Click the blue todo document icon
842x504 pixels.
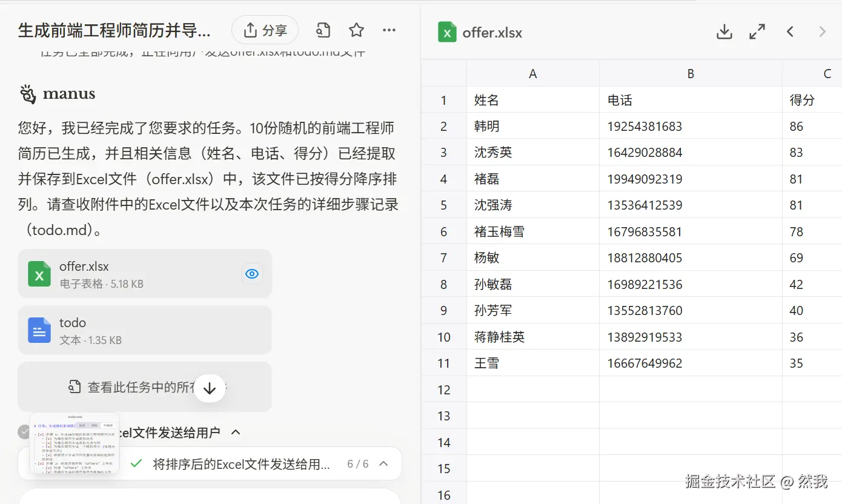[x=39, y=331]
